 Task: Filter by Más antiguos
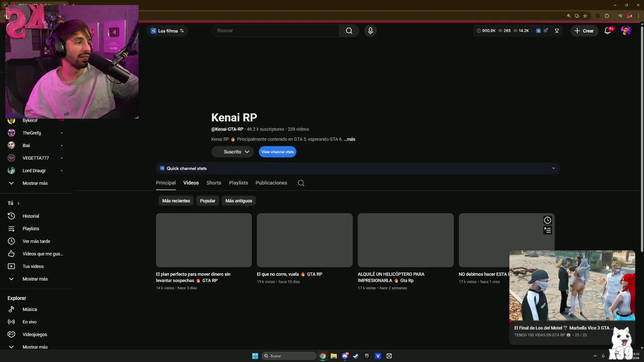(238, 201)
